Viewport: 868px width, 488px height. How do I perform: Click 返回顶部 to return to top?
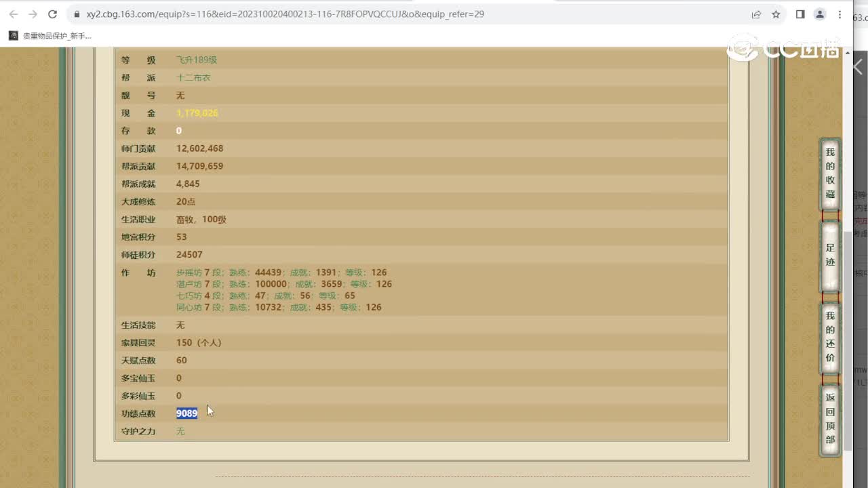tap(830, 419)
